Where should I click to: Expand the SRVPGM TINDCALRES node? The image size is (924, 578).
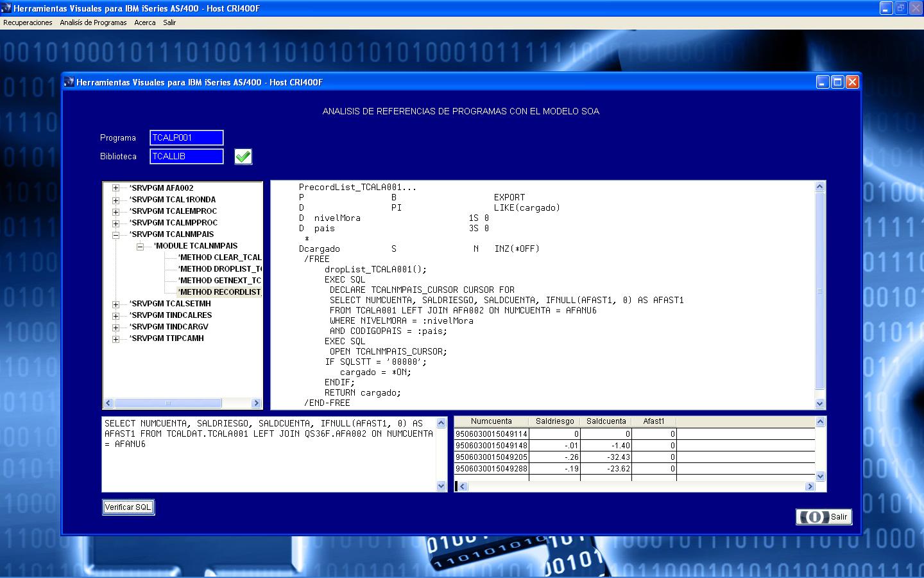(114, 315)
